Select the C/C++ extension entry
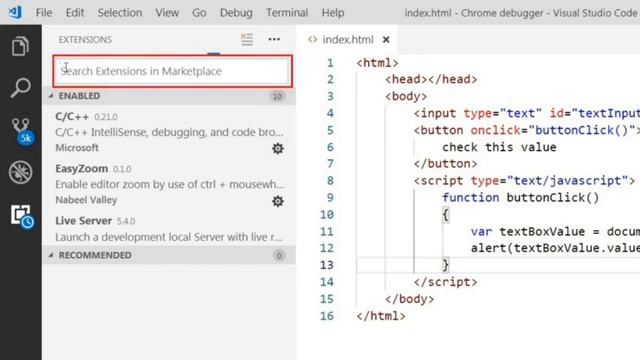 pos(169,132)
